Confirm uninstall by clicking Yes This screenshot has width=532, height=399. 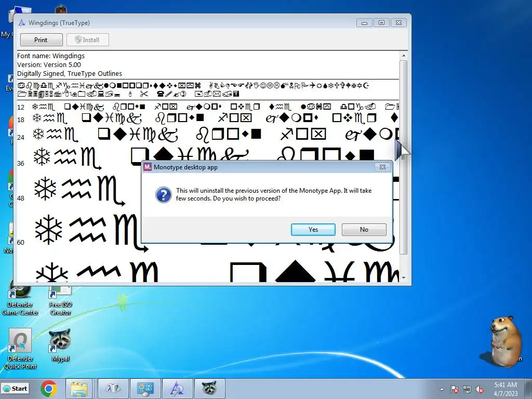[x=313, y=229]
